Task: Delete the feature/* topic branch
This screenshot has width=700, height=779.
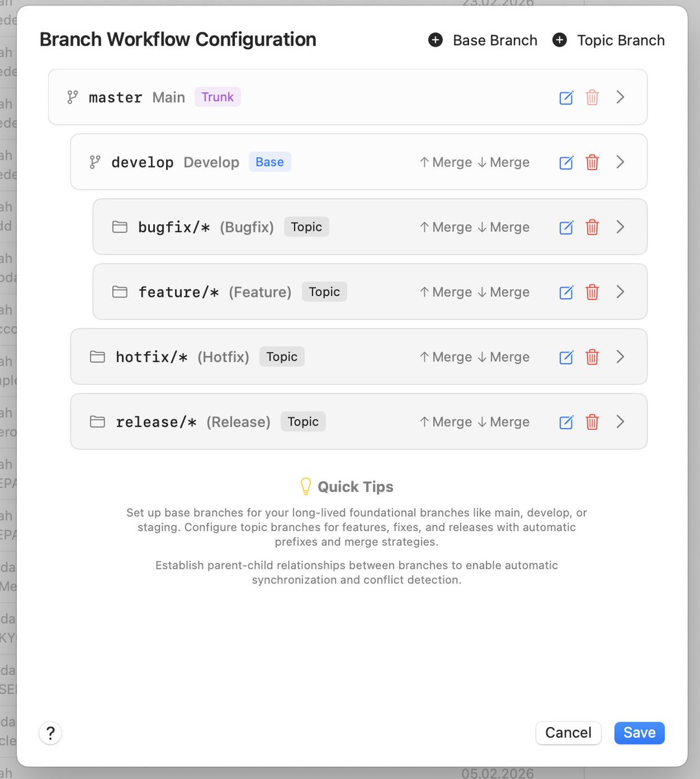Action: tap(592, 292)
